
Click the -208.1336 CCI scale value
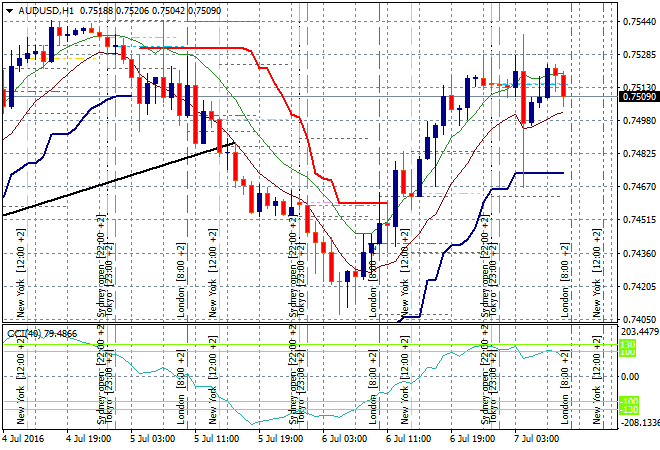[639, 423]
